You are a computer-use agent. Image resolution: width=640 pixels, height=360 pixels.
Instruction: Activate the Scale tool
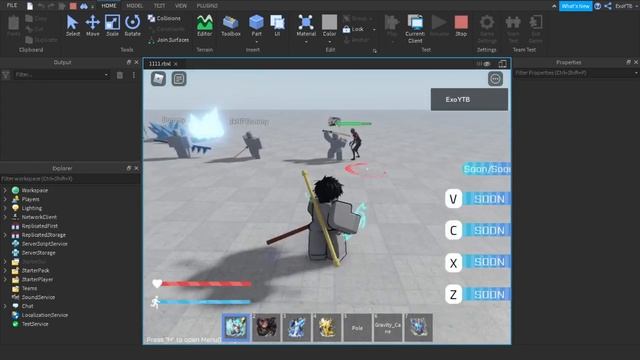[112, 26]
